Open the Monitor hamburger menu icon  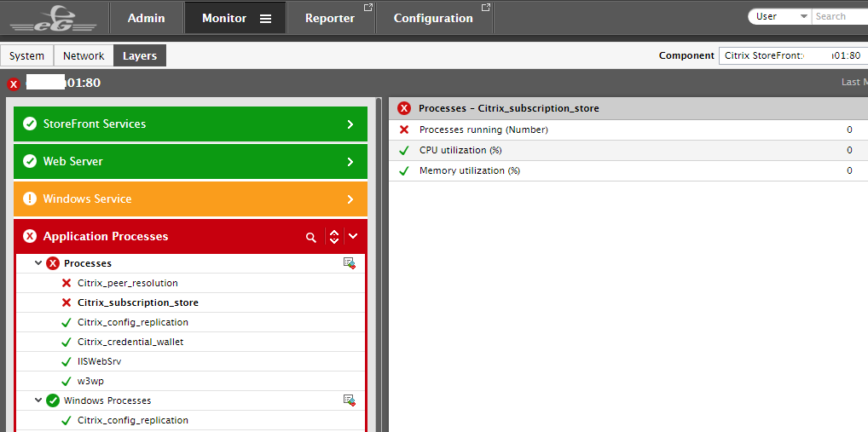point(266,18)
